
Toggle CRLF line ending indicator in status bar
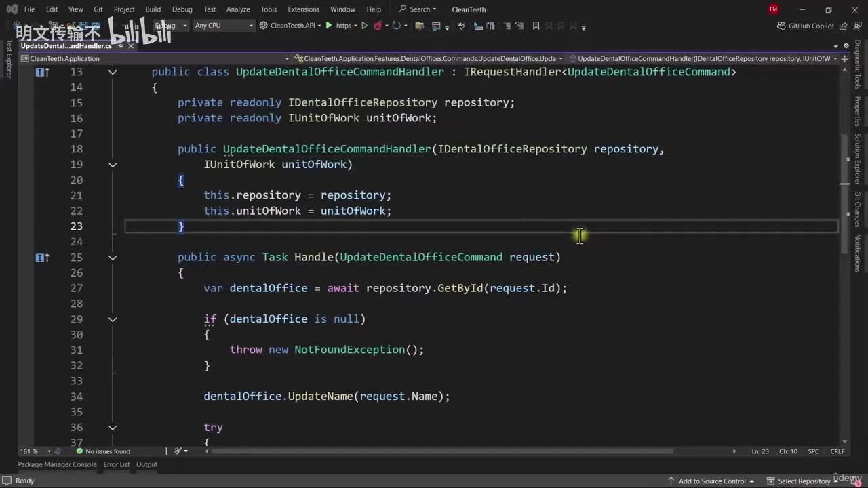pos(837,451)
